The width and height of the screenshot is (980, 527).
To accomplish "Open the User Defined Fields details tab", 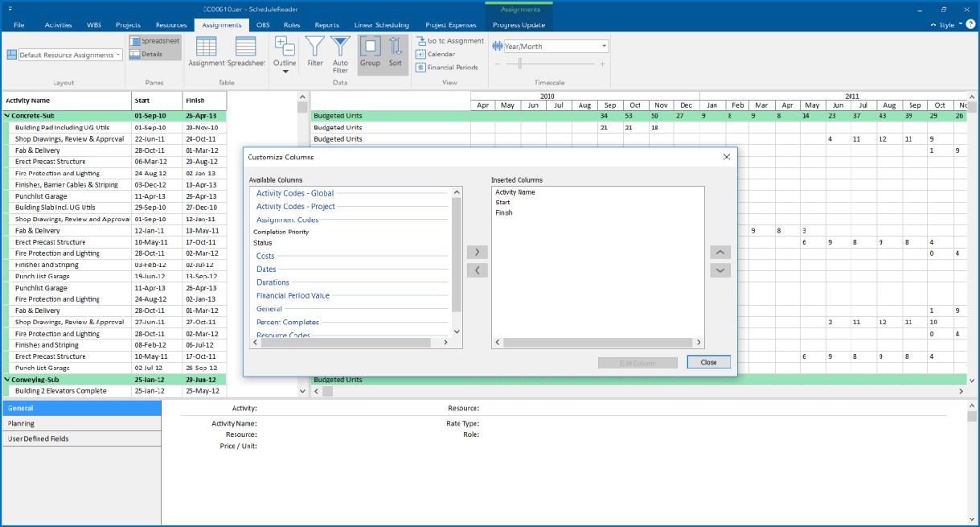I will [80, 439].
